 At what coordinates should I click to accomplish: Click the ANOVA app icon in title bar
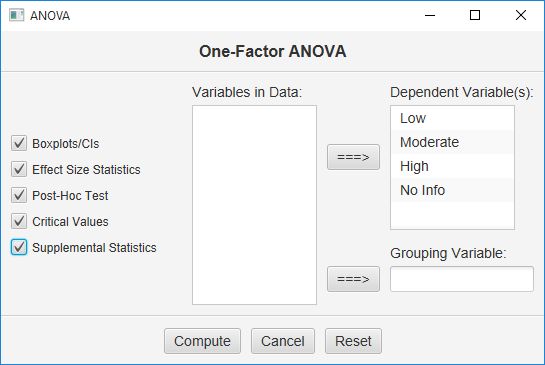pyautogui.click(x=16, y=15)
